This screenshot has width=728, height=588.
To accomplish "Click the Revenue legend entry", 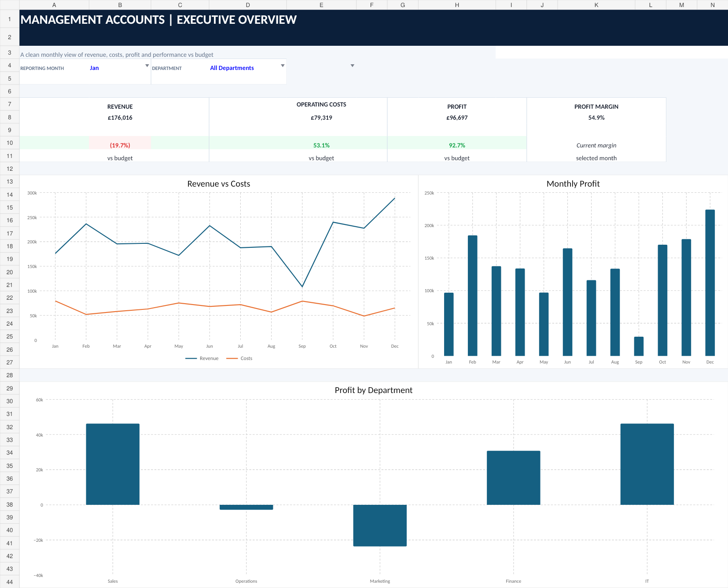I will coord(202,358).
